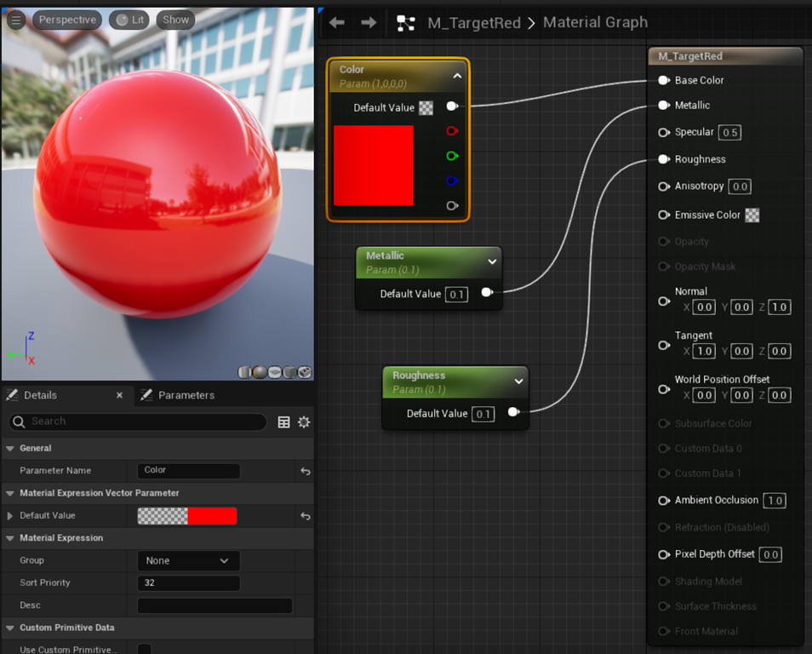Open the Lit view mode menu
Image resolution: width=812 pixels, height=654 pixels.
click(129, 20)
